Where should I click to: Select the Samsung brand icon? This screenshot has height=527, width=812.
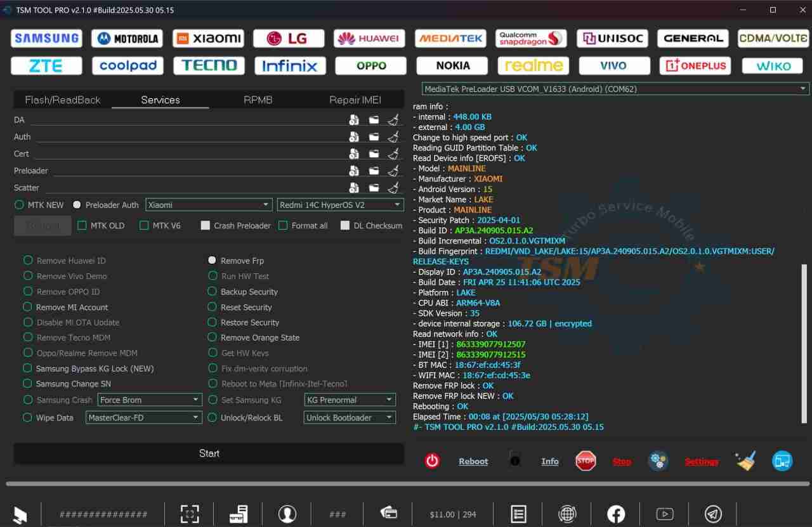46,38
